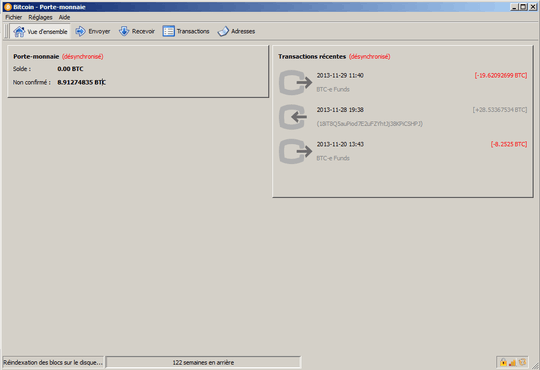The height and width of the screenshot is (370, 540).
Task: Click the Non confirmé balance value
Action: coord(82,82)
